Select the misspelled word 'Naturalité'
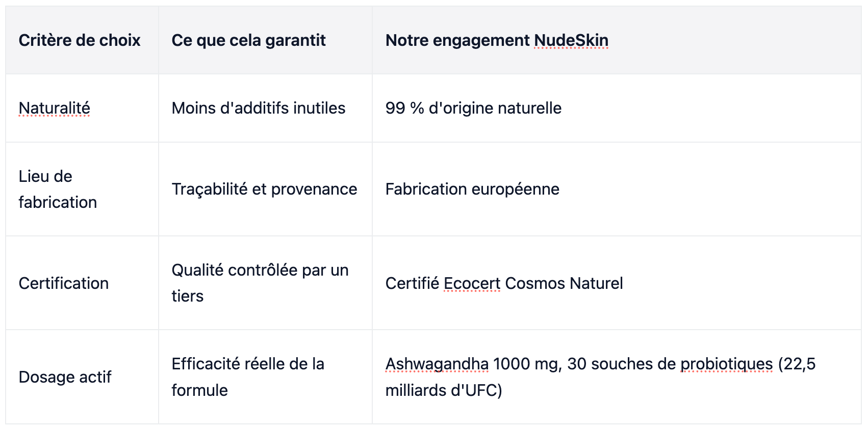The height and width of the screenshot is (430, 868). (55, 108)
